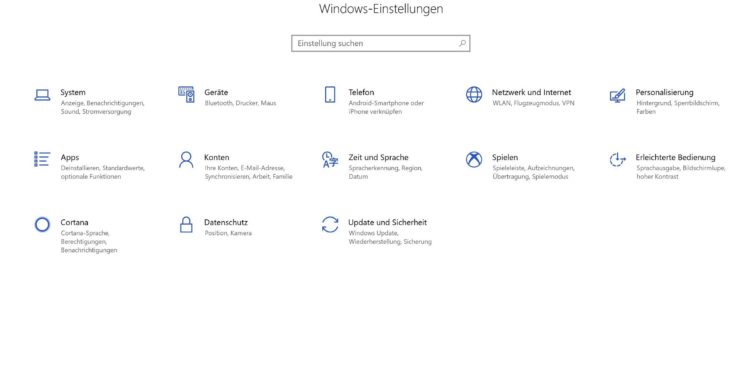750x375 pixels.
Task: Click 'Windows Update, Wiederherstellung, Sicherung' text
Action: click(390, 237)
